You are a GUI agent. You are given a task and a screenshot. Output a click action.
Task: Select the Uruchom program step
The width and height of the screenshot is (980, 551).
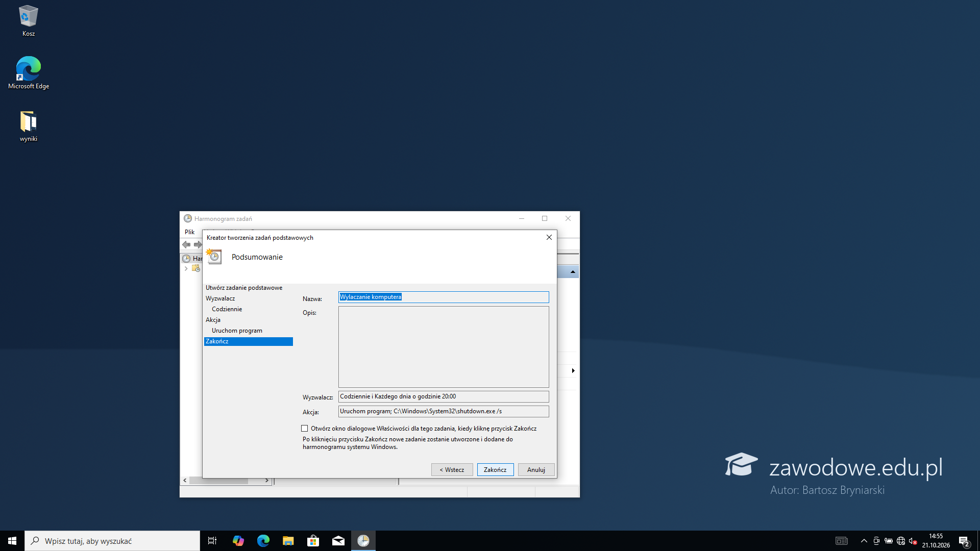click(x=237, y=331)
